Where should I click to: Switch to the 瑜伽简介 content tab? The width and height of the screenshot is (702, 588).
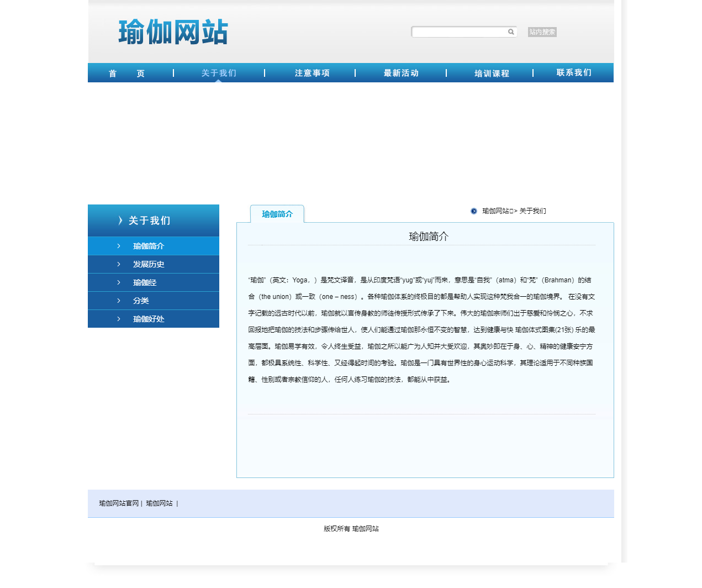pos(277,214)
